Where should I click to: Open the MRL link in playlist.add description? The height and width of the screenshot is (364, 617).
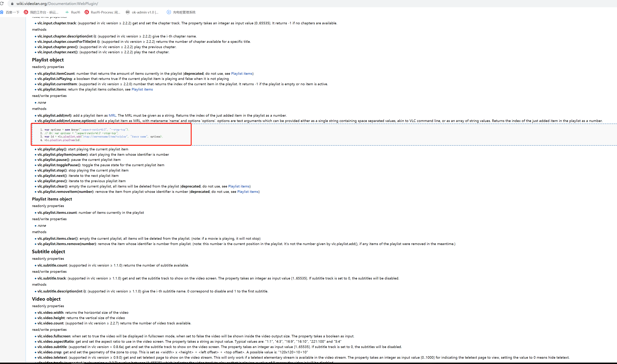point(112,116)
